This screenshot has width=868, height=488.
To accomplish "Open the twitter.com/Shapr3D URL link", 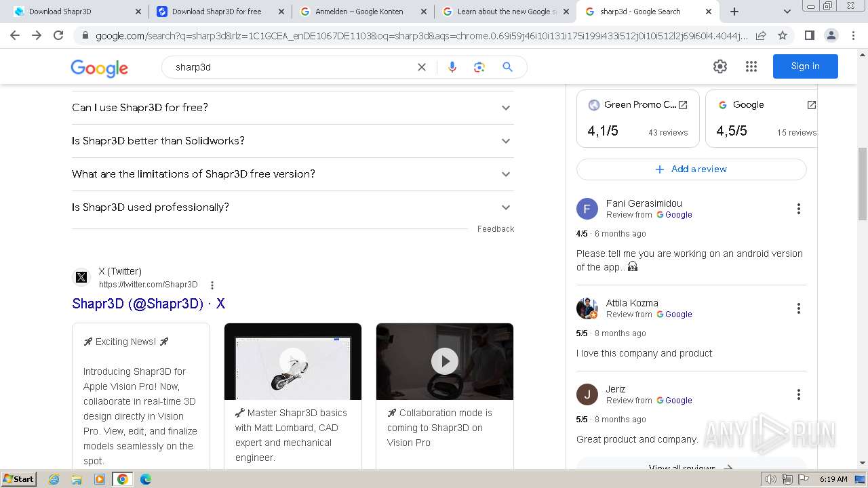I will pos(148,285).
